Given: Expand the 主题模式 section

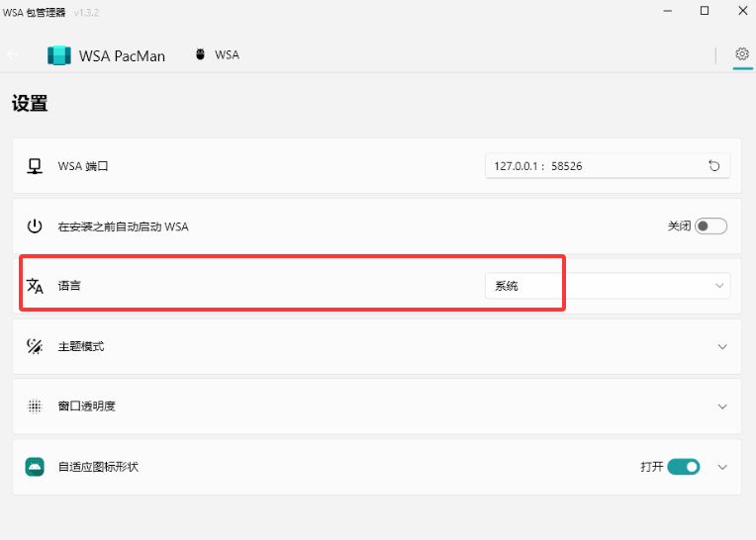Looking at the screenshot, I should click(722, 346).
